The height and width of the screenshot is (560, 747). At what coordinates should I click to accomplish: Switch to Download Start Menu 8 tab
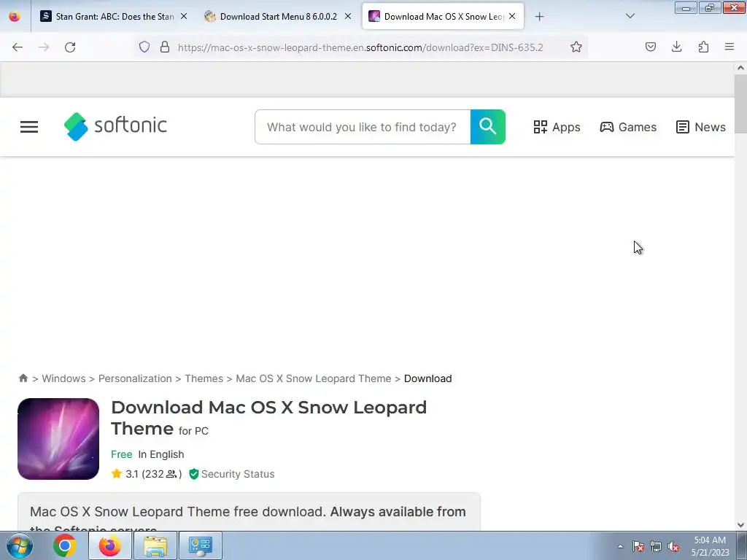(278, 17)
